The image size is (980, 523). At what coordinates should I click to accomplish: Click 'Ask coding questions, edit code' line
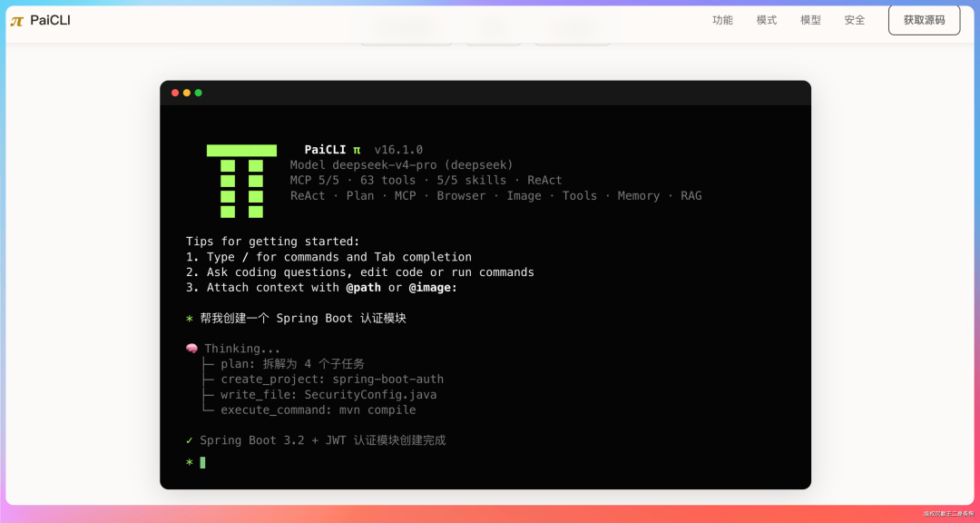click(360, 272)
